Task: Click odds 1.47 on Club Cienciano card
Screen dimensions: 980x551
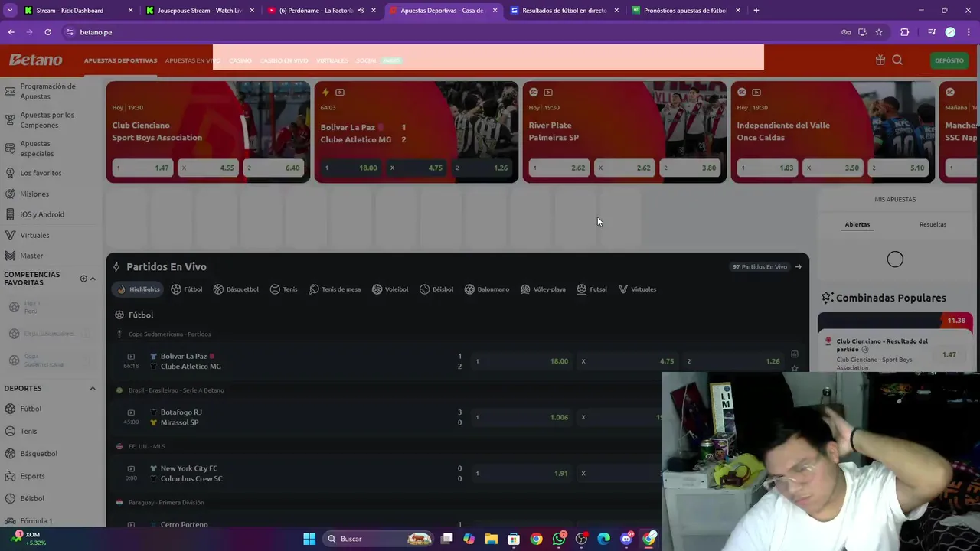Action: tap(142, 168)
